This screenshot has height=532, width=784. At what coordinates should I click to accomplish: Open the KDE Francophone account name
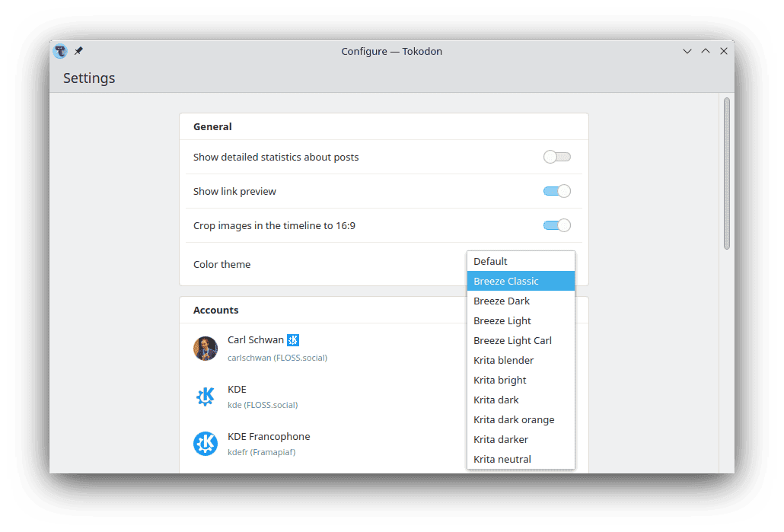coord(269,437)
